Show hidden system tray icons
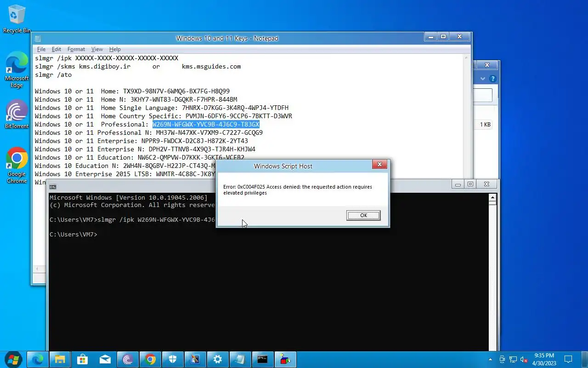The width and height of the screenshot is (588, 368). [490, 359]
